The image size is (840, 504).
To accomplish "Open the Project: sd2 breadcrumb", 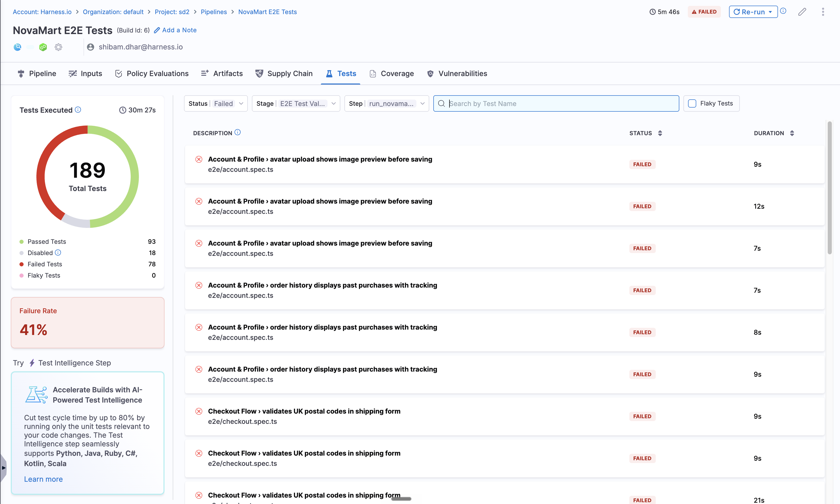I will coord(172,12).
